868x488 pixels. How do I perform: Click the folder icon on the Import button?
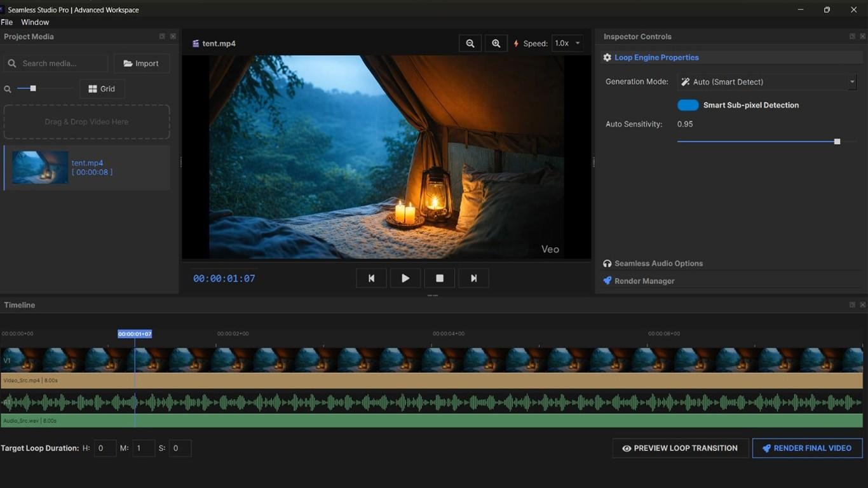[128, 63]
